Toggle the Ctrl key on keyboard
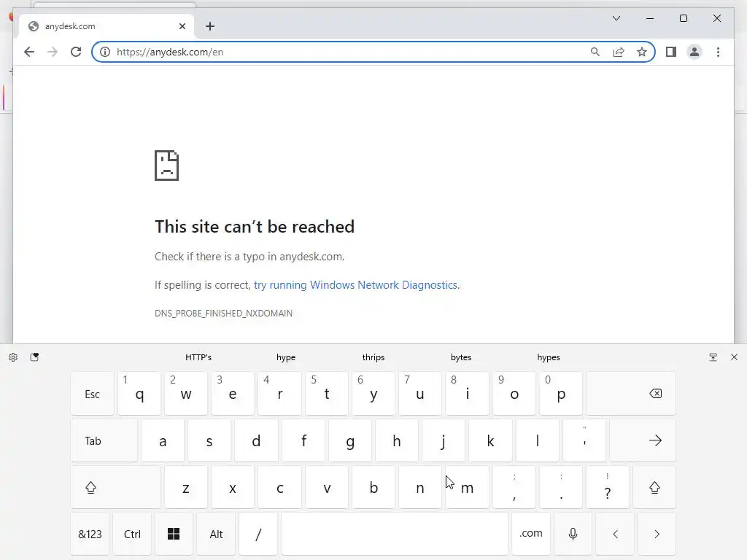 [132, 534]
